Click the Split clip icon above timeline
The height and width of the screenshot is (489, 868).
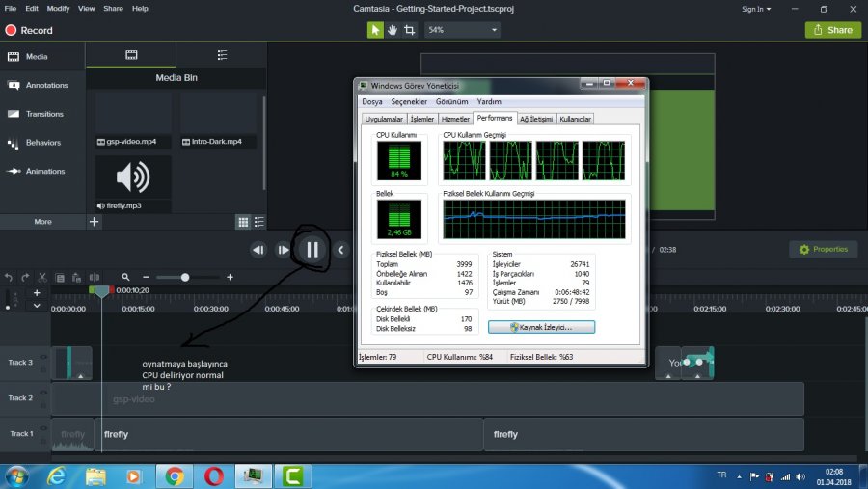point(95,277)
